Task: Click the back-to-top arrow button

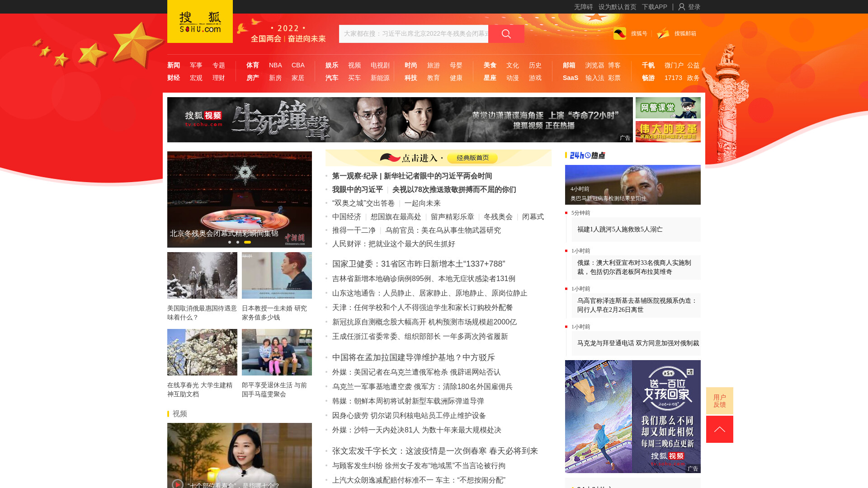Action: point(720,429)
